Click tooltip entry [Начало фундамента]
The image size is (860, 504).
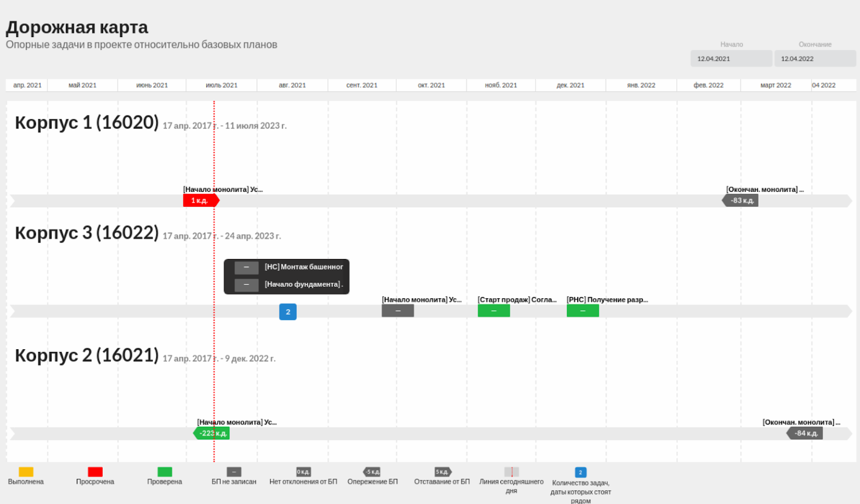[x=304, y=285]
